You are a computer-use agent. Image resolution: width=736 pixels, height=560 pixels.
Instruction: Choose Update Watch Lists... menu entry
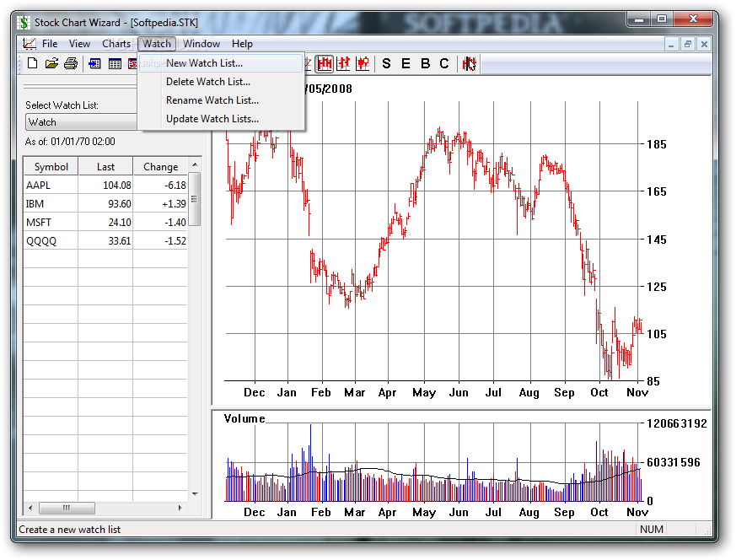[221, 119]
